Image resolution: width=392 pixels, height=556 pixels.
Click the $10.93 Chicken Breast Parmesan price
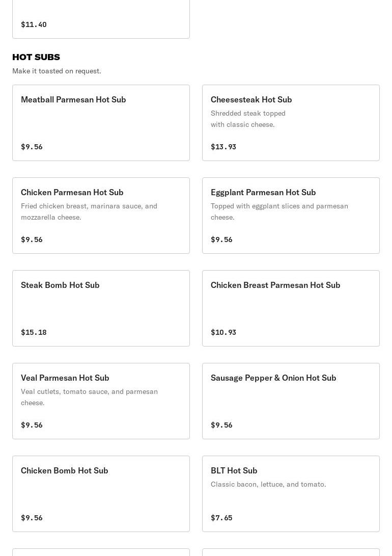coord(223,332)
